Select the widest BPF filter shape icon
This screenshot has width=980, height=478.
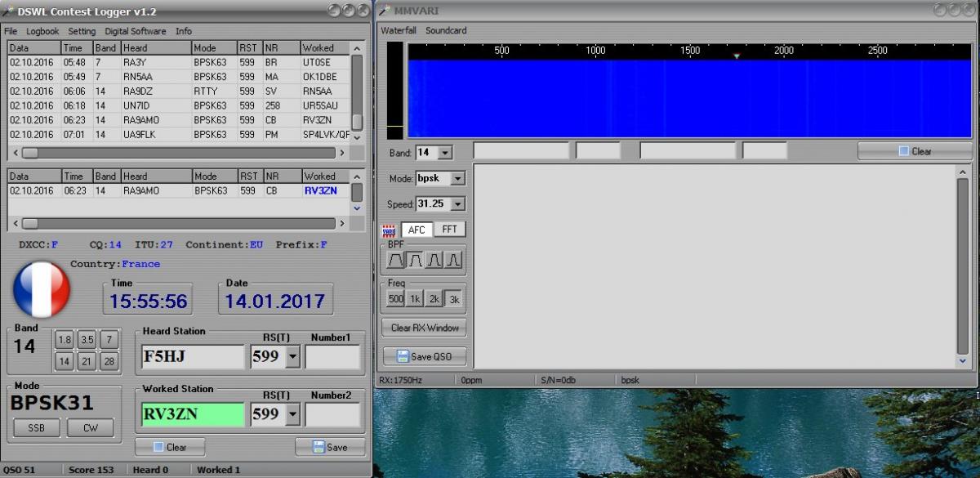point(396,260)
